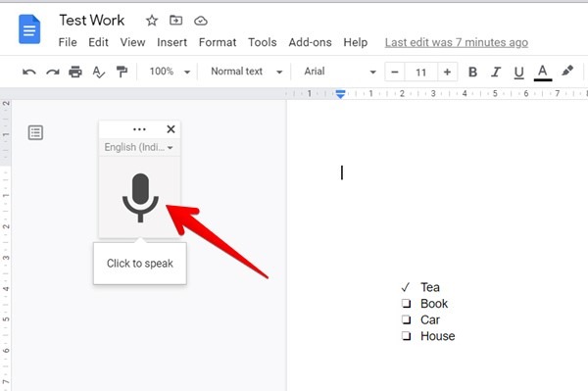
Task: Open the Arial font dropdown
Action: tap(340, 72)
